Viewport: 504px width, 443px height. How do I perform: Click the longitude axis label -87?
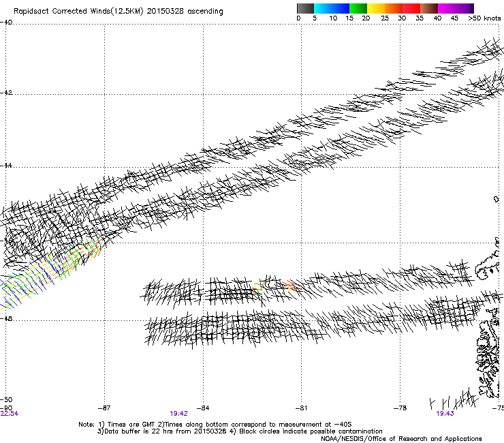point(104,408)
